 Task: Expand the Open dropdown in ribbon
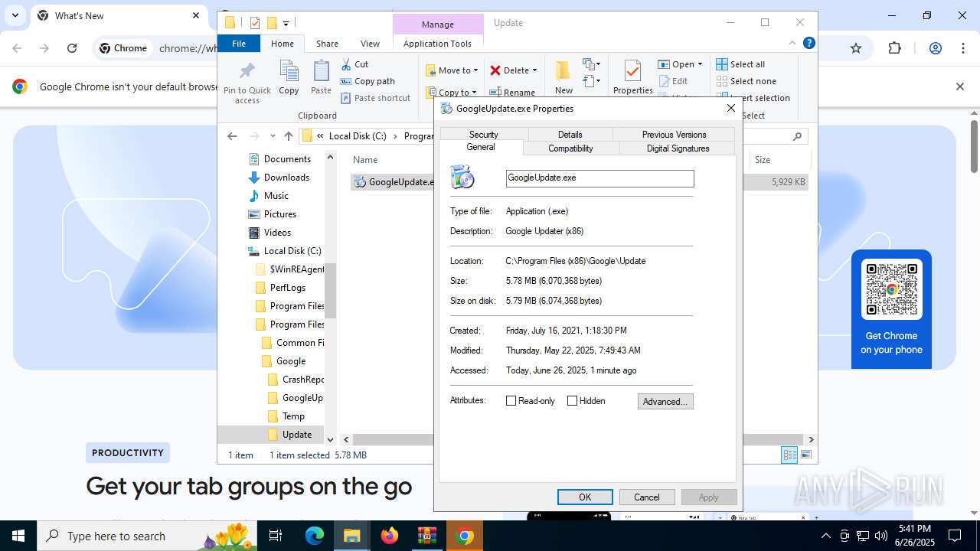click(x=700, y=64)
